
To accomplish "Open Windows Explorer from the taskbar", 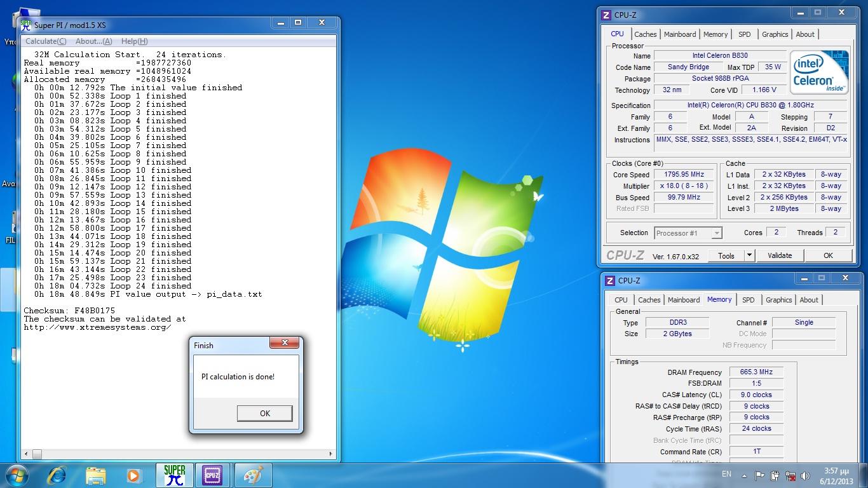I will pos(96,475).
